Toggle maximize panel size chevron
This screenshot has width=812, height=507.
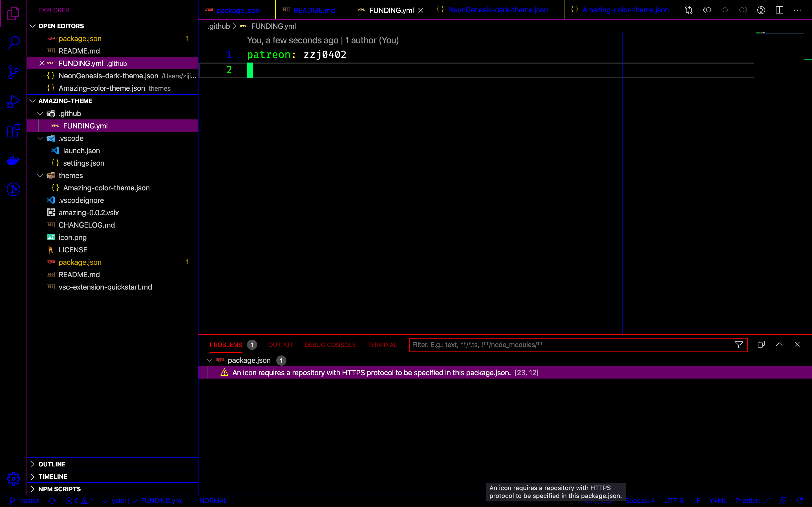(779, 344)
